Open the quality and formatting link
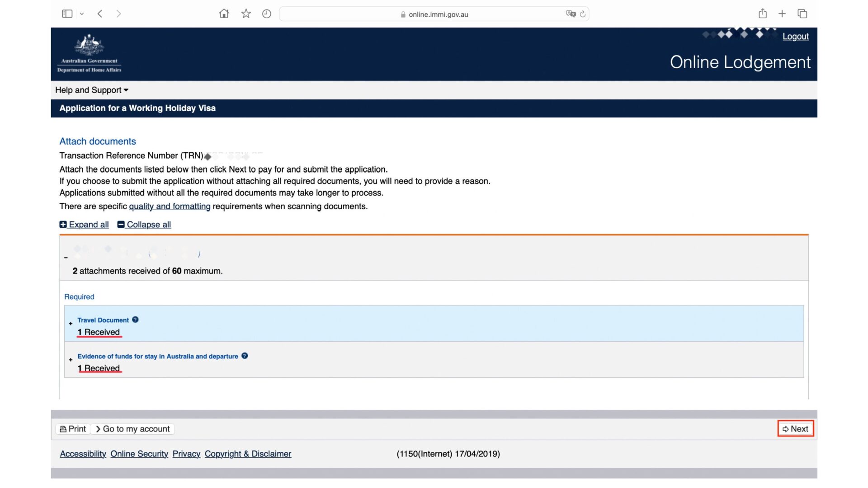 [x=170, y=206]
